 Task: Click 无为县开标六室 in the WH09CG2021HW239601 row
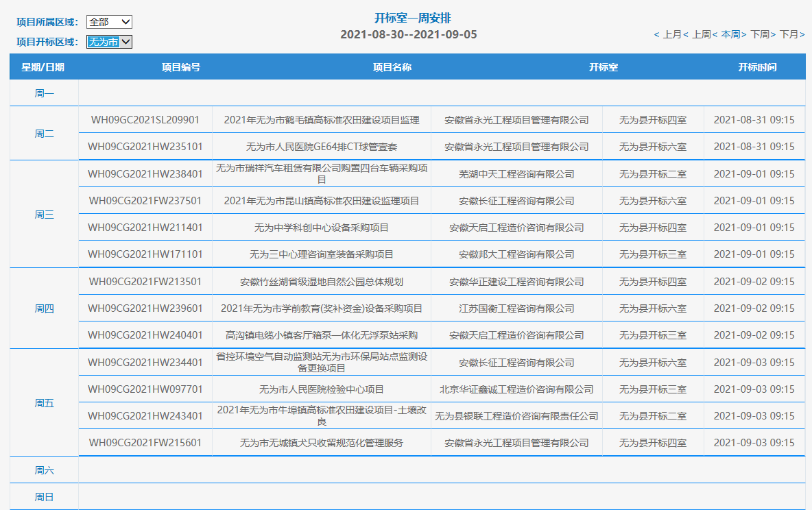coord(653,308)
